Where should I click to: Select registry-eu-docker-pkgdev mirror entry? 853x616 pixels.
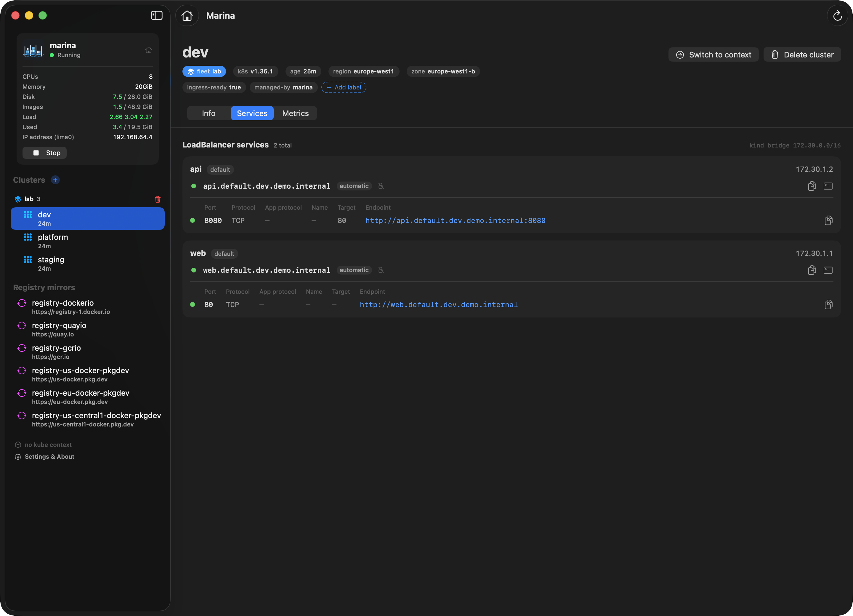[88, 397]
